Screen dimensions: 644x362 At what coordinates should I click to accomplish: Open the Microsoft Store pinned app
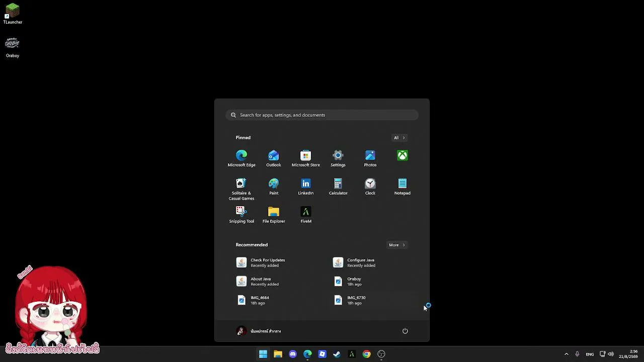[x=306, y=158]
